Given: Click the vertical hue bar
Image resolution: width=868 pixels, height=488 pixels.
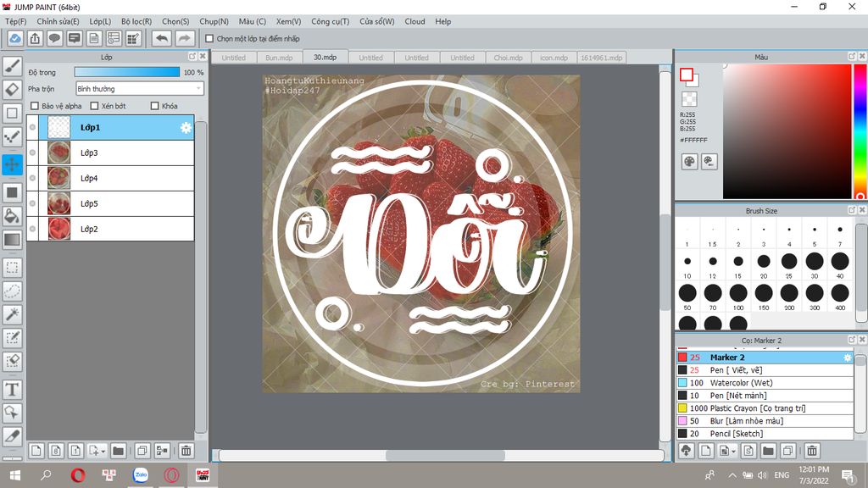Looking at the screenshot, I should pos(860,131).
